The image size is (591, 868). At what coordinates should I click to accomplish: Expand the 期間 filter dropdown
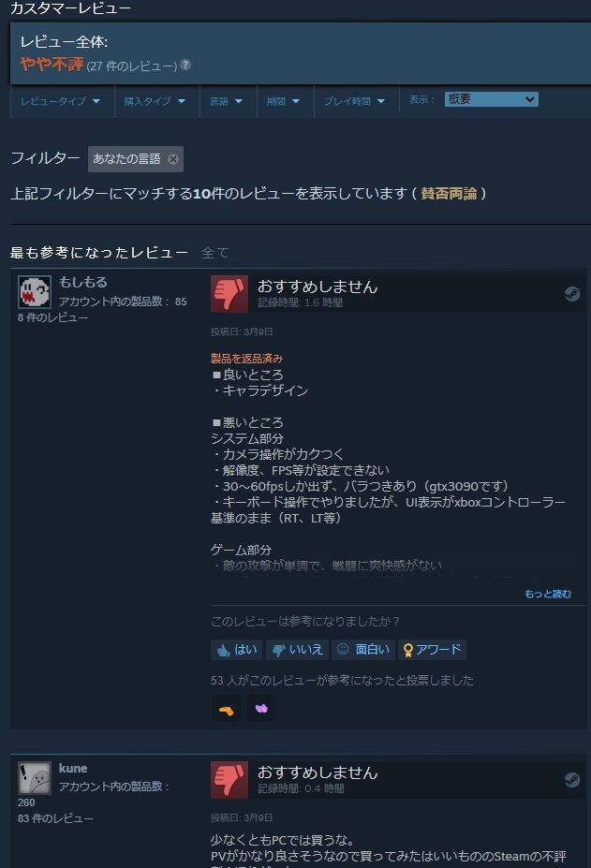tap(284, 101)
